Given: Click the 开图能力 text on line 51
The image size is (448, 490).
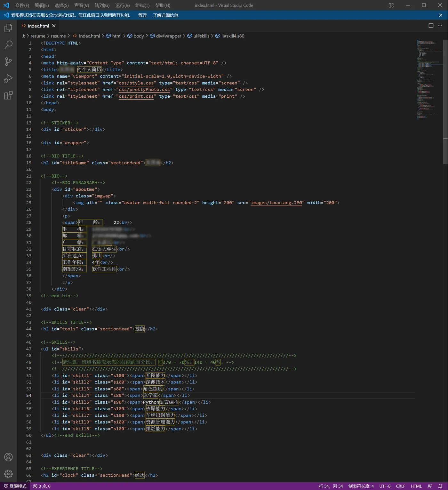Looking at the screenshot, I should 156,375.
